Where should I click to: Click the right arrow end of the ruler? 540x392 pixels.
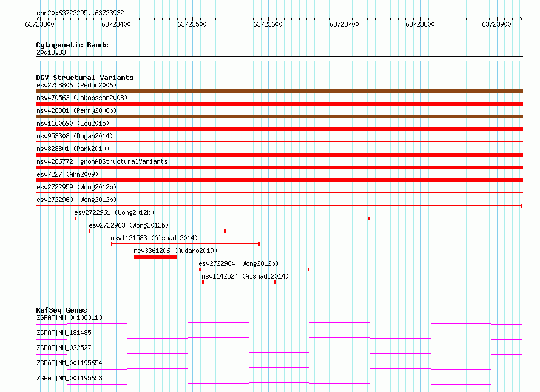[521, 19]
